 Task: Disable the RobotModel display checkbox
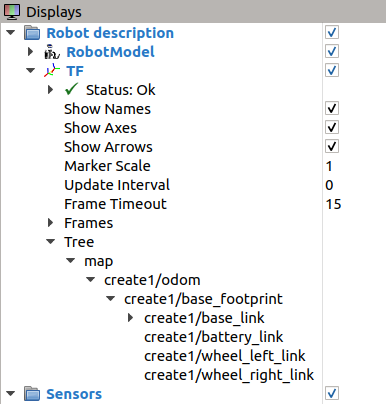[x=332, y=52]
